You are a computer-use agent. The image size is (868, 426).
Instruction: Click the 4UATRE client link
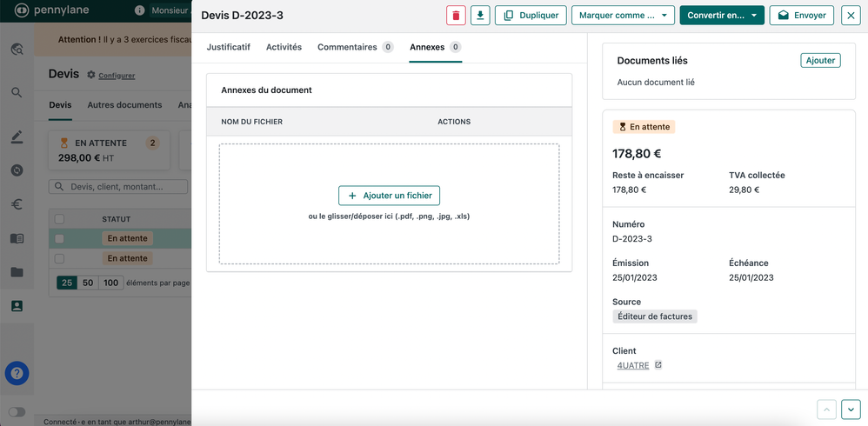coord(633,365)
